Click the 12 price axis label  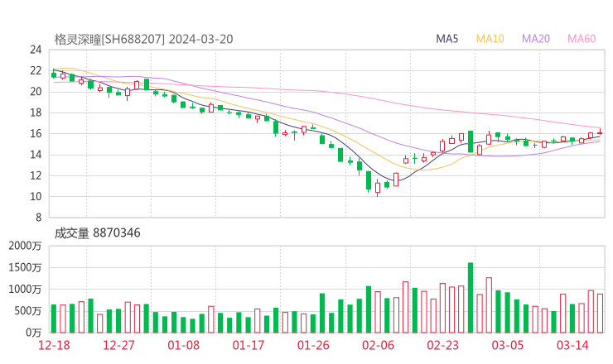(36, 175)
